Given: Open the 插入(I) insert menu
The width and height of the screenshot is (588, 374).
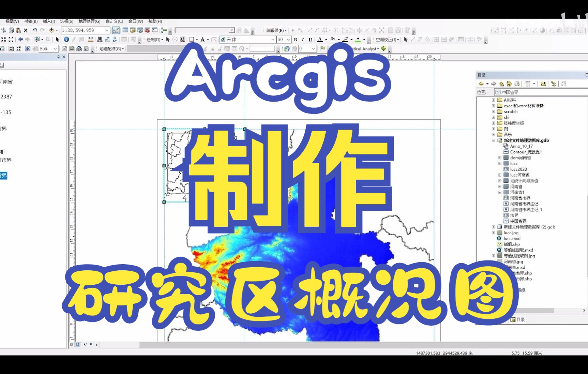Looking at the screenshot, I should [49, 21].
